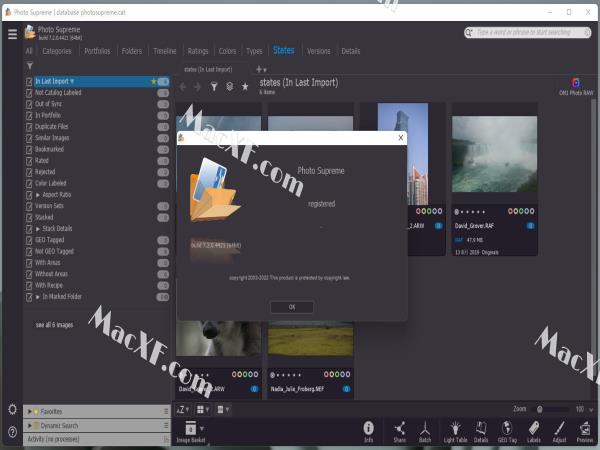Click the filter funnel above states list
Image resolution: width=600 pixels, height=450 pixels.
pos(30,66)
